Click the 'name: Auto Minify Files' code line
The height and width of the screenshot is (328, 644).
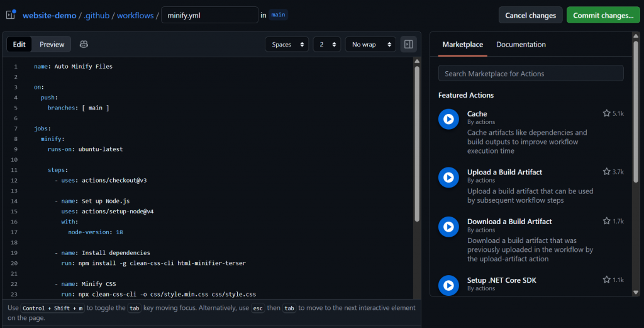tap(73, 66)
